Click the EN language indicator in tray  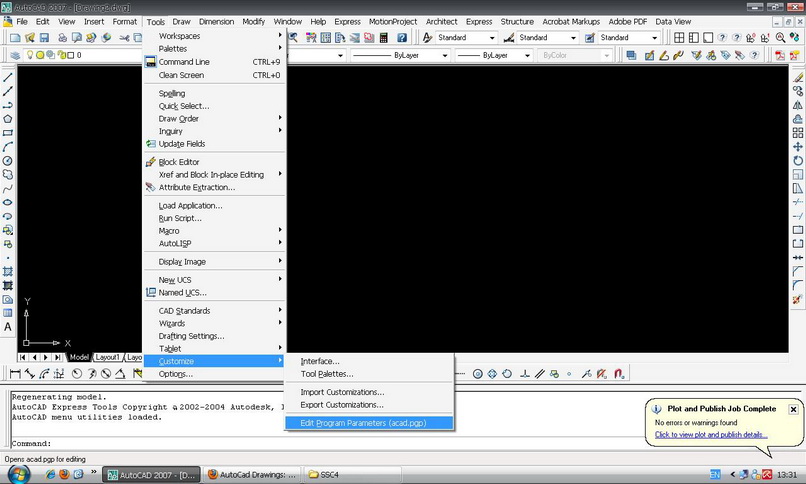[x=715, y=475]
